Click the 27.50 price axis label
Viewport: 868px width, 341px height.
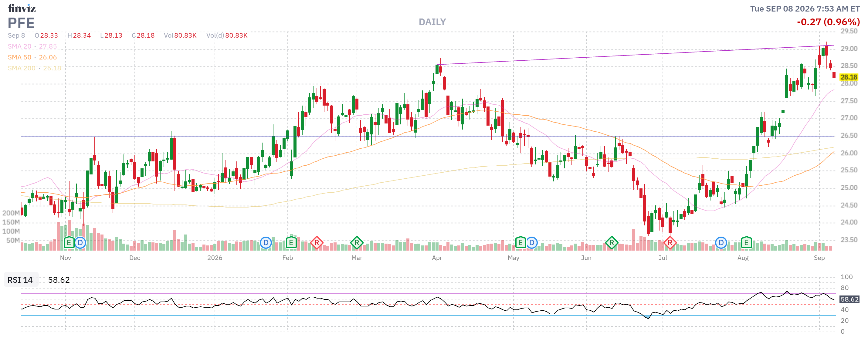(849, 101)
